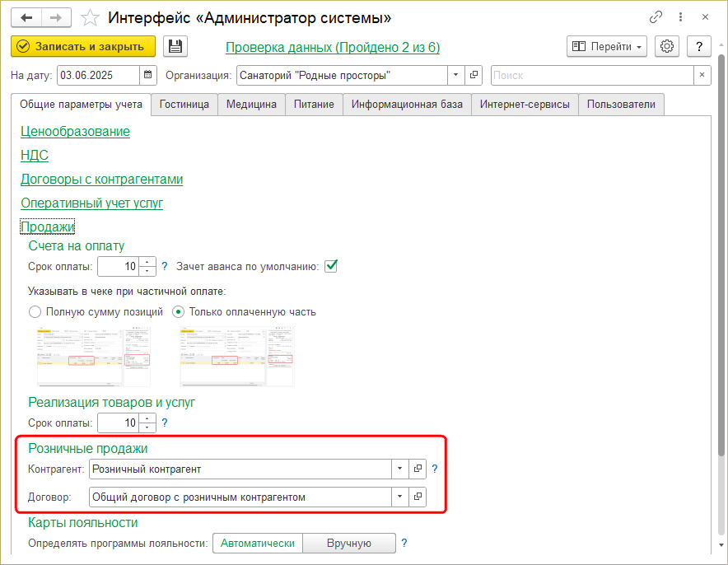Click Записать и закрыть button
Screen dimensions: 728x565
pyautogui.click(x=83, y=46)
